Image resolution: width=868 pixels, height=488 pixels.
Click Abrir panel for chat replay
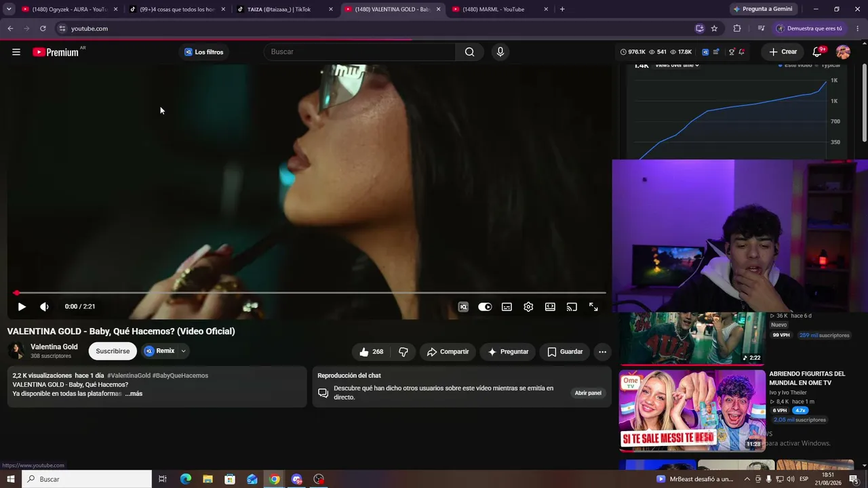[588, 393]
